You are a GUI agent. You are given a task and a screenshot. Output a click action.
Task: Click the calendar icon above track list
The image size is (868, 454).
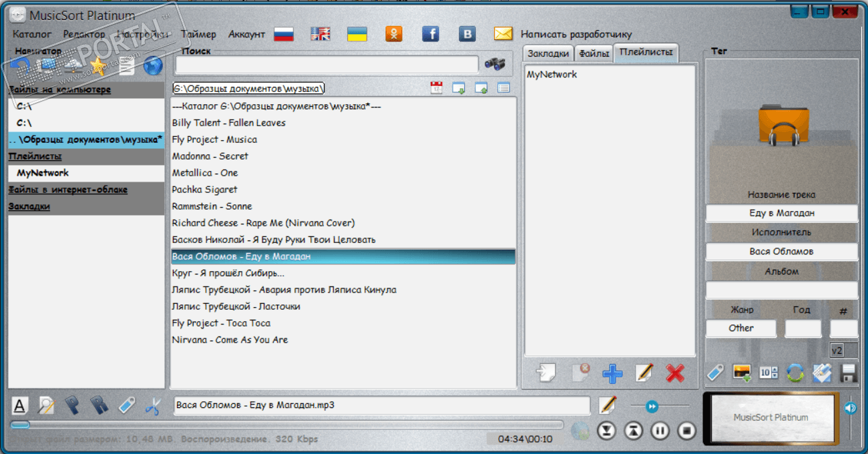tap(437, 87)
